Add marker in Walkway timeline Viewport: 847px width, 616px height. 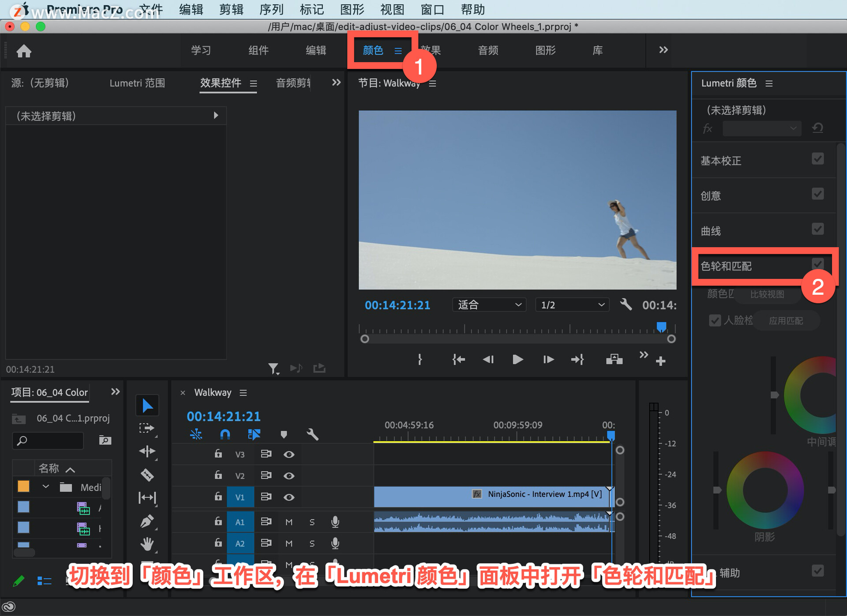[284, 435]
